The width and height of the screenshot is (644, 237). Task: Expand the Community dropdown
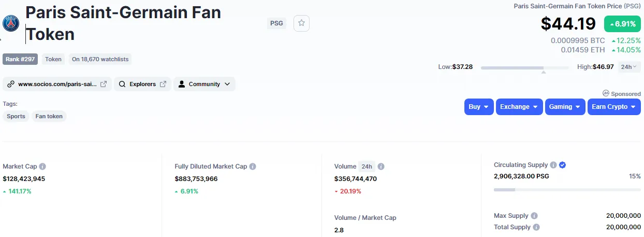pos(204,84)
